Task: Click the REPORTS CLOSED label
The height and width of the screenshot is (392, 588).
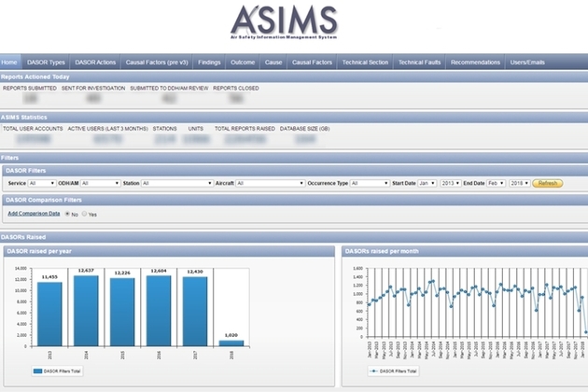Action: pos(236,88)
